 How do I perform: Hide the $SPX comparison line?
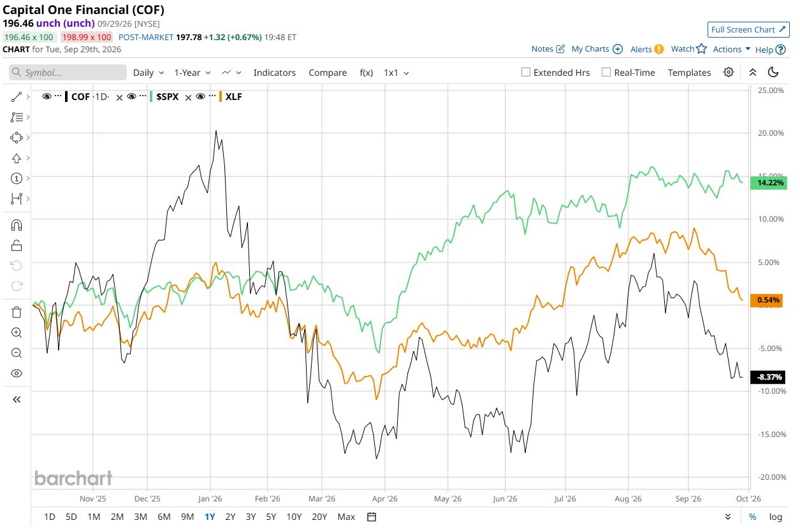131,97
